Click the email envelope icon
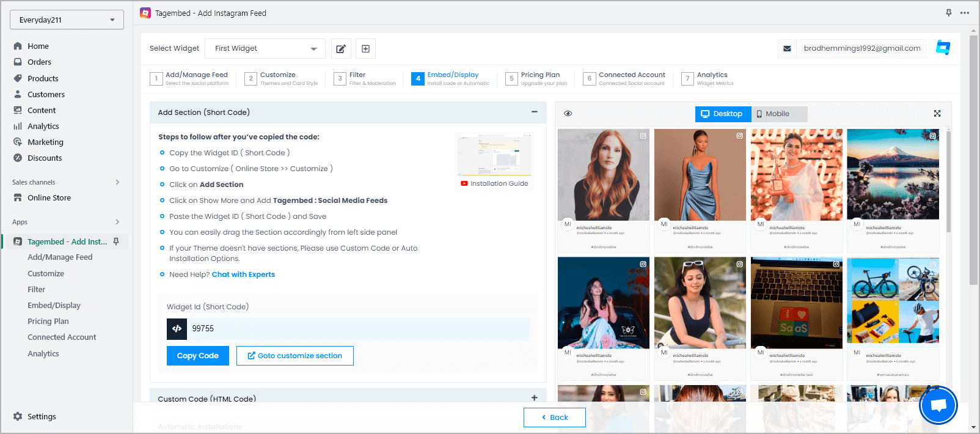Viewport: 980px width, 434px height. point(787,48)
